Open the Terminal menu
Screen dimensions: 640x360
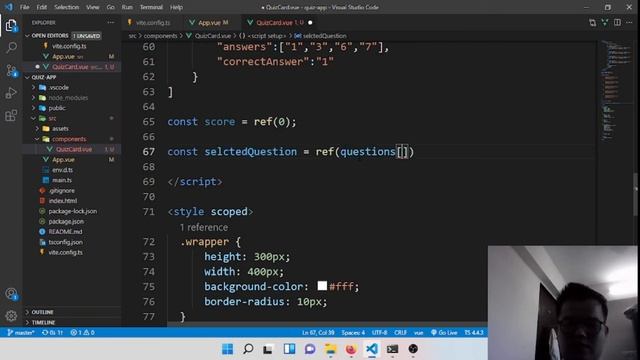[151, 7]
